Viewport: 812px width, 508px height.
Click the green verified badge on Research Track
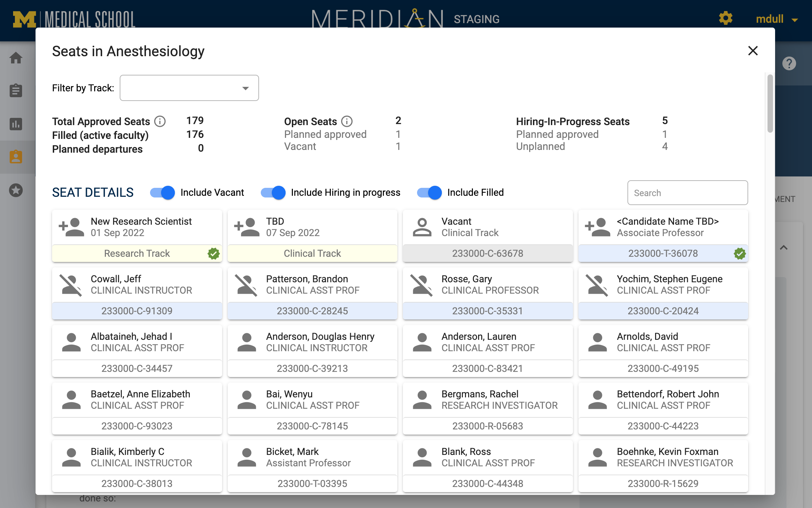click(x=214, y=253)
